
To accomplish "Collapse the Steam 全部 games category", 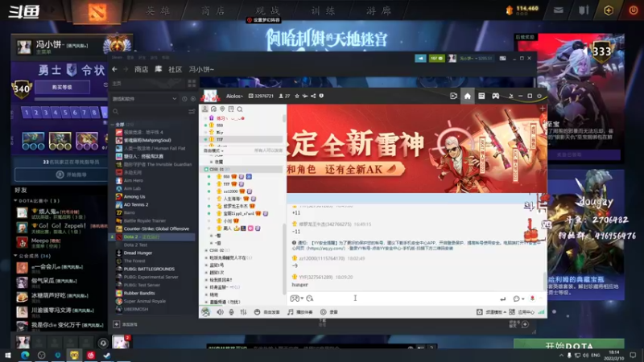I will point(113,125).
